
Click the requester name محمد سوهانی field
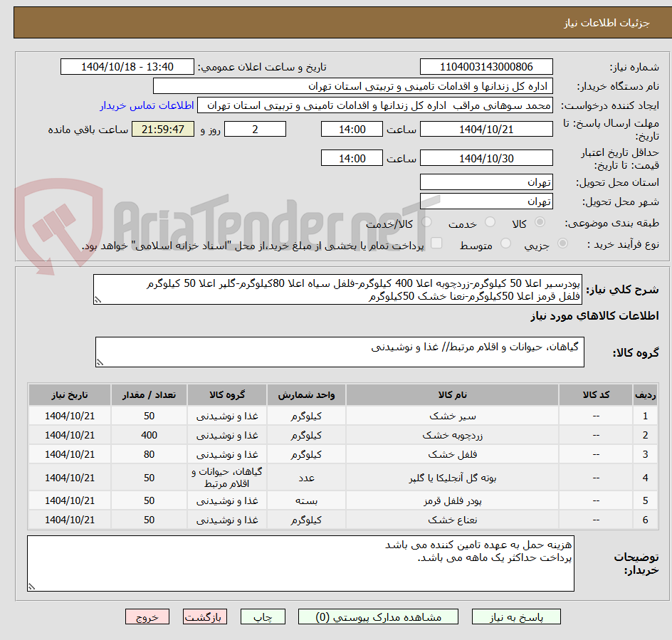tap(375, 105)
